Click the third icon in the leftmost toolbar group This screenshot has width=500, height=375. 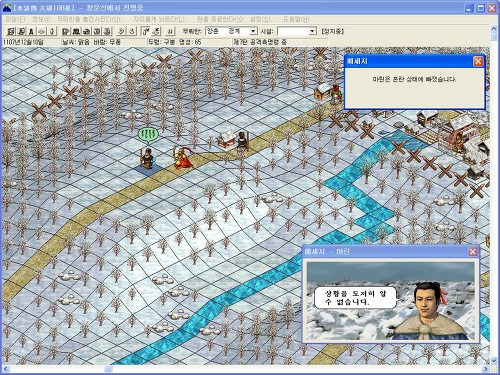(x=31, y=31)
